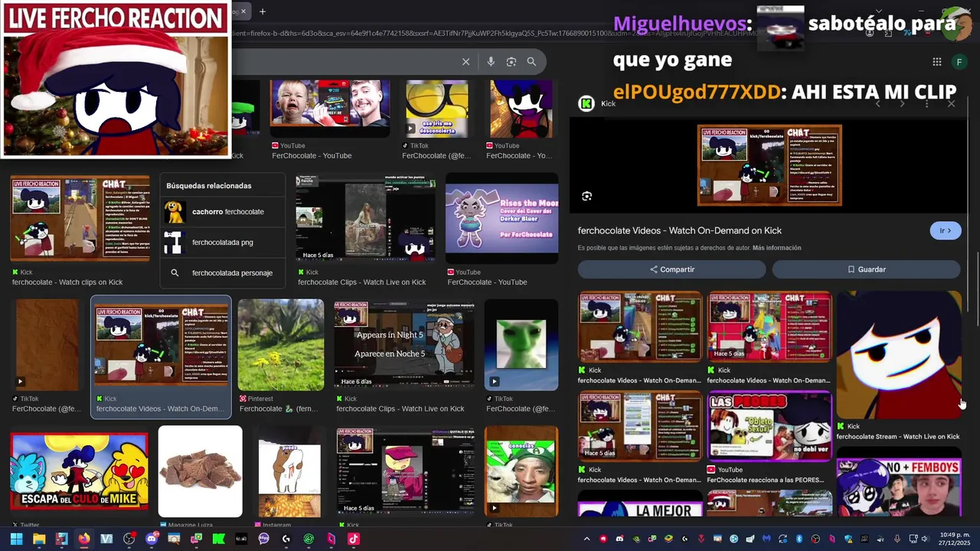Open the green alien TikTok result thumbnail
The image size is (980, 551).
click(x=521, y=345)
